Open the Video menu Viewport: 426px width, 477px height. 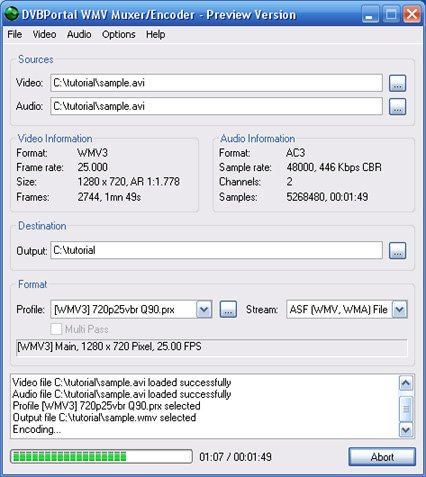coord(44,34)
